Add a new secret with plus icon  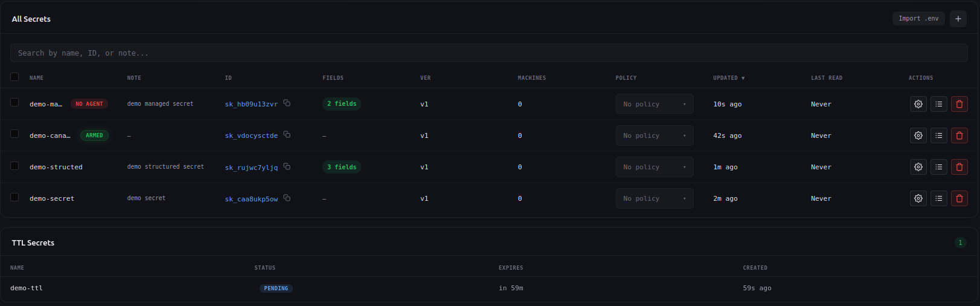(958, 19)
